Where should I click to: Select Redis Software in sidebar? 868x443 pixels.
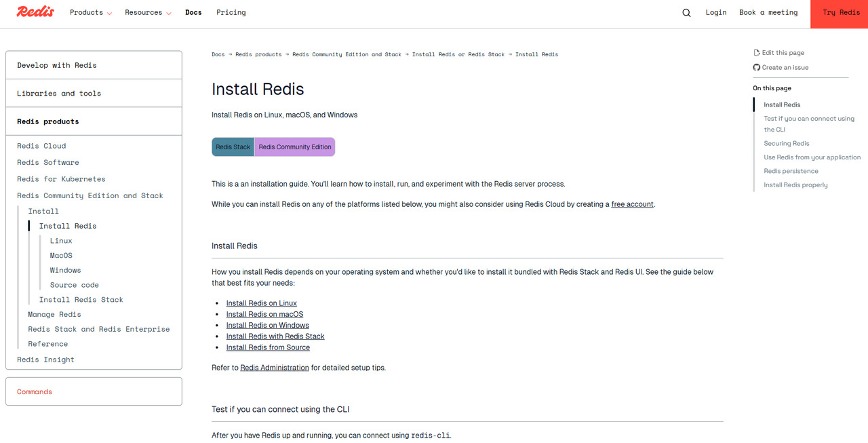[48, 163]
